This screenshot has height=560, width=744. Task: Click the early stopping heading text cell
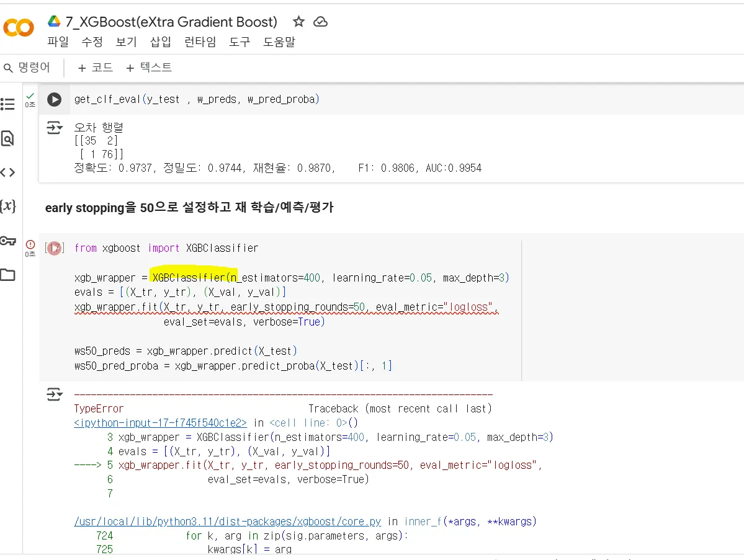[x=189, y=207]
